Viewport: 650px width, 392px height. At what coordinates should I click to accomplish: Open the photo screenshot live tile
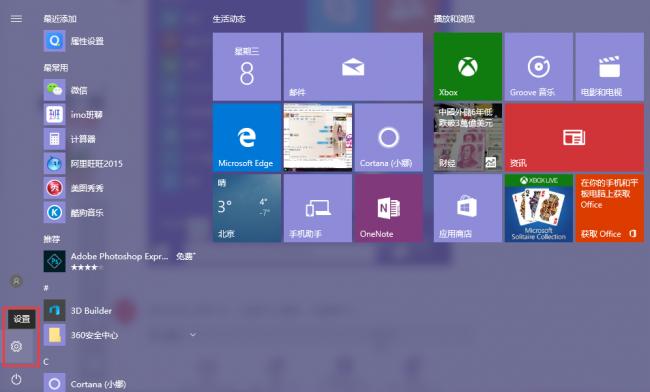point(318,137)
